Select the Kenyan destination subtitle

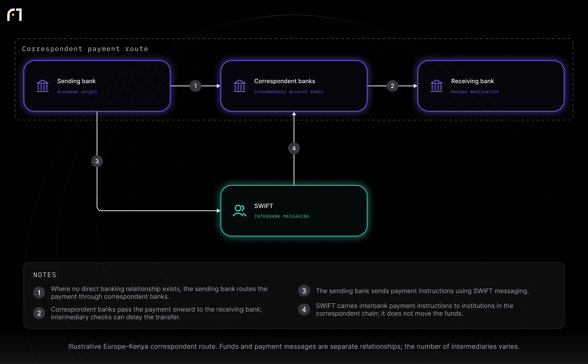(475, 92)
